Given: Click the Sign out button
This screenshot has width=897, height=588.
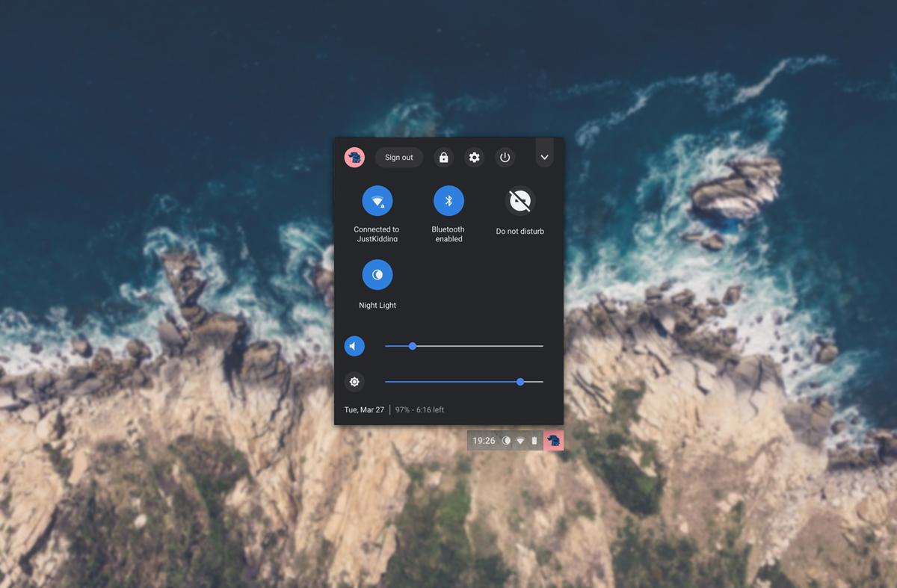Looking at the screenshot, I should tap(398, 158).
